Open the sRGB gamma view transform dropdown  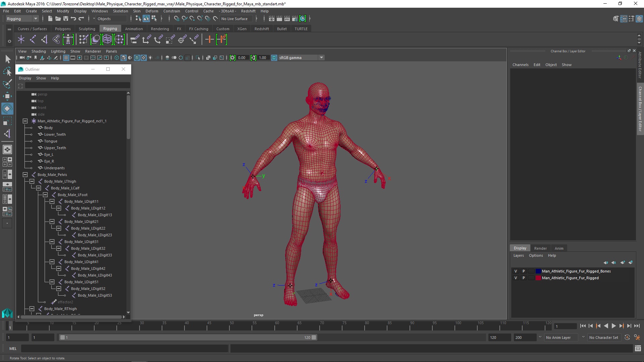(x=301, y=58)
